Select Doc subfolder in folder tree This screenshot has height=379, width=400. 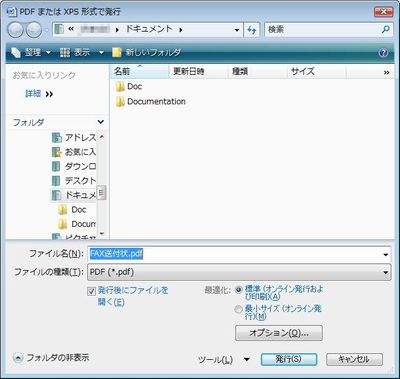(72, 210)
